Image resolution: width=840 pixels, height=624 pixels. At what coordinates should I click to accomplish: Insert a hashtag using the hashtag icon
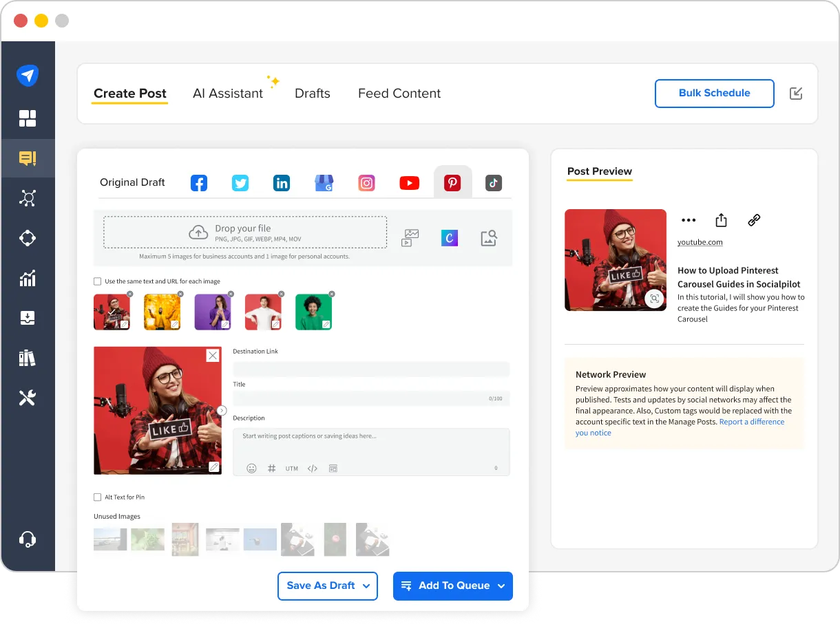coord(271,468)
